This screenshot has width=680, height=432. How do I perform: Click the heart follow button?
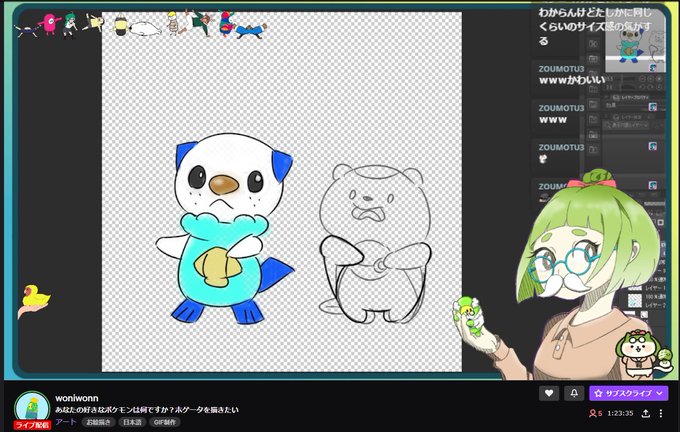click(549, 393)
